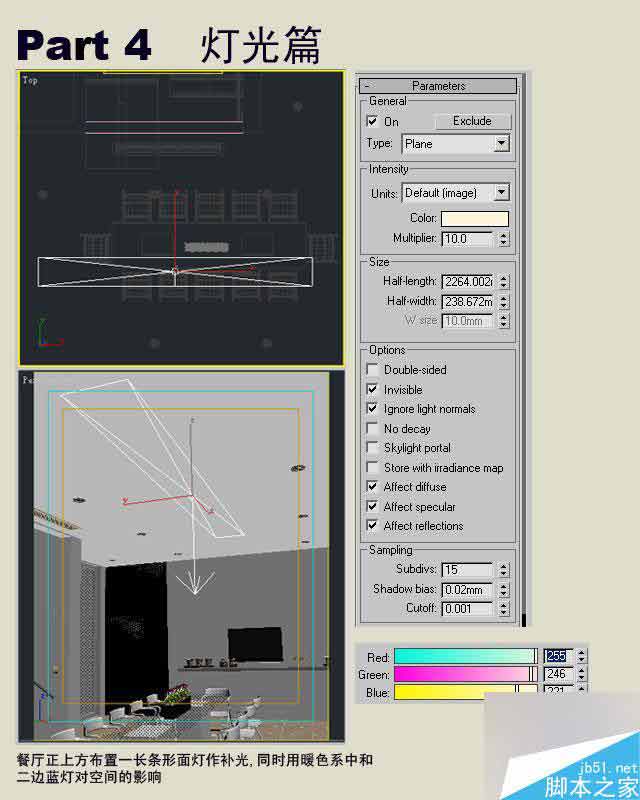640x800 pixels.
Task: Toggle the On checkbox in General
Action: tap(373, 121)
